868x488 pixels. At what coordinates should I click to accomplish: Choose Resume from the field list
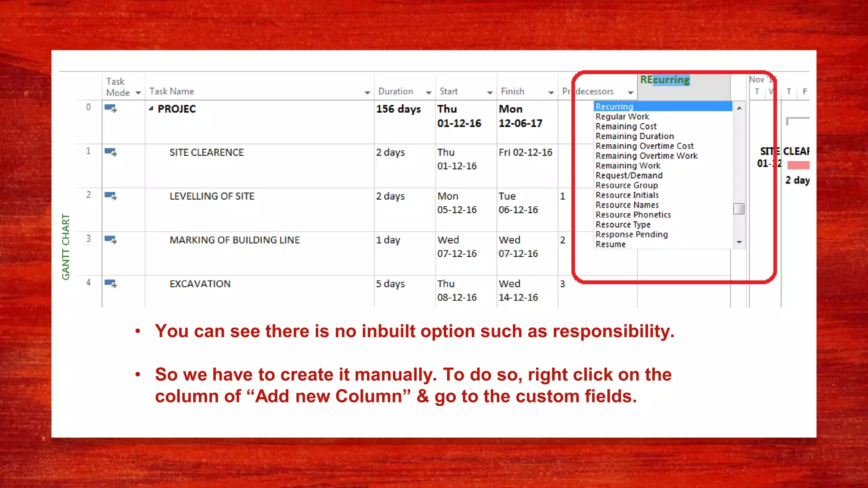663,244
